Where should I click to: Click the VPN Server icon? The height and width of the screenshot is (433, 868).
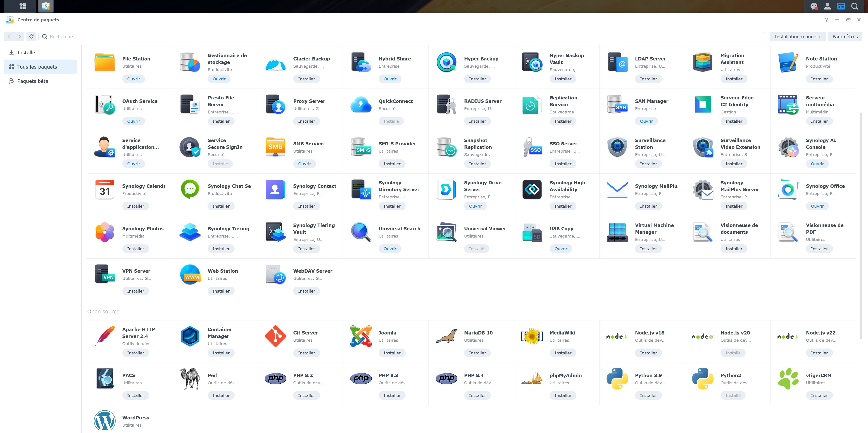click(105, 274)
